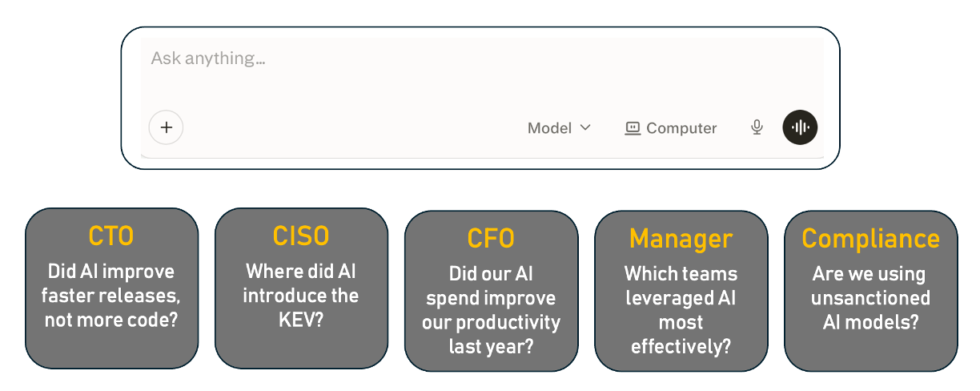Select the CFO heading
The height and width of the screenshot is (391, 980).
coord(491,238)
